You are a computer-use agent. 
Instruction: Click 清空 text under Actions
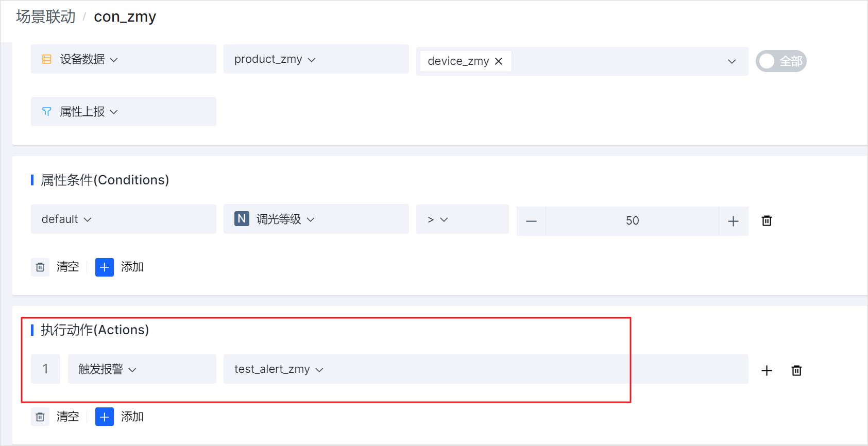coord(68,417)
